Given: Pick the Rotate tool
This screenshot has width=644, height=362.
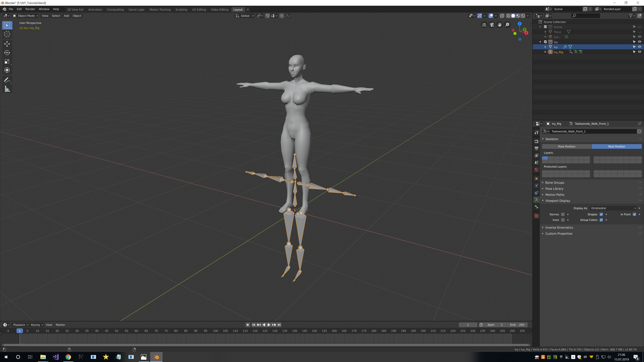Looking at the screenshot, I should pos(7,53).
